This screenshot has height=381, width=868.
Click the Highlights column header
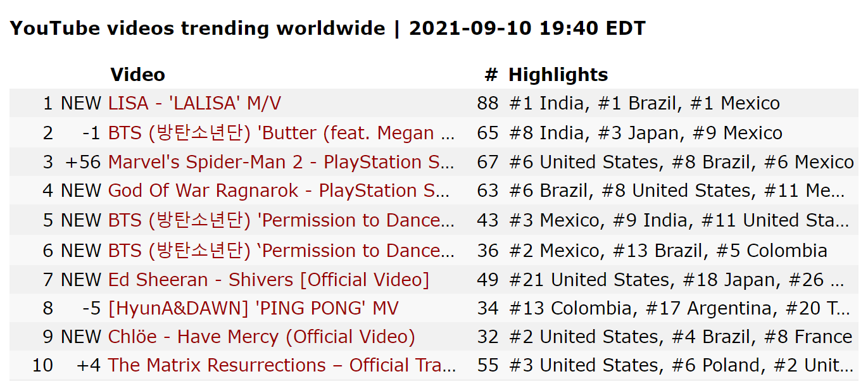558,75
